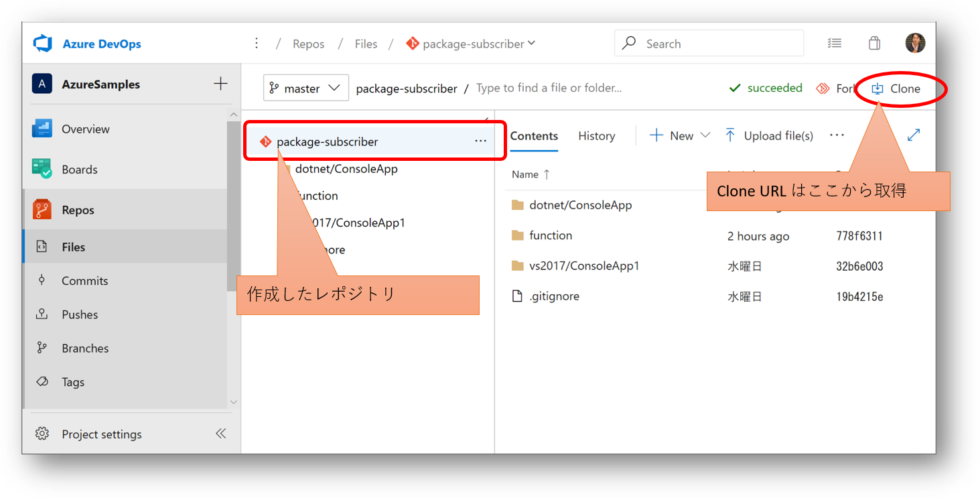Open vs2017/ConsoleApp1 folder in contents list
The height and width of the screenshot is (498, 980).
584,266
